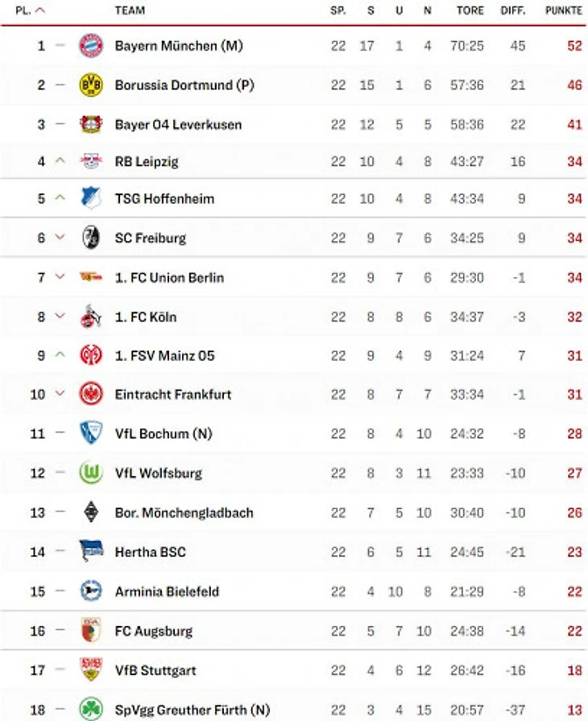Open the VfB Stuttgart team name
This screenshot has height=721, width=588.
[155, 670]
